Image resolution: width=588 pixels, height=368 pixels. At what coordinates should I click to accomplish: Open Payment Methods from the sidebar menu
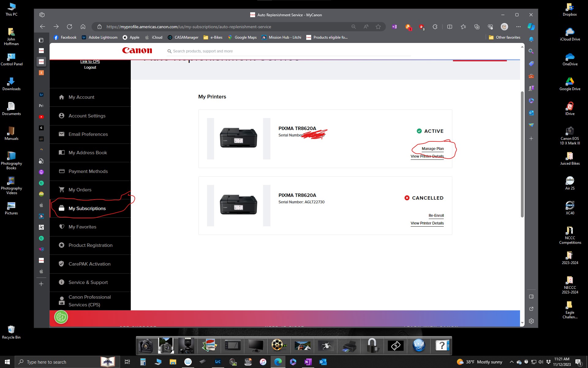88,171
